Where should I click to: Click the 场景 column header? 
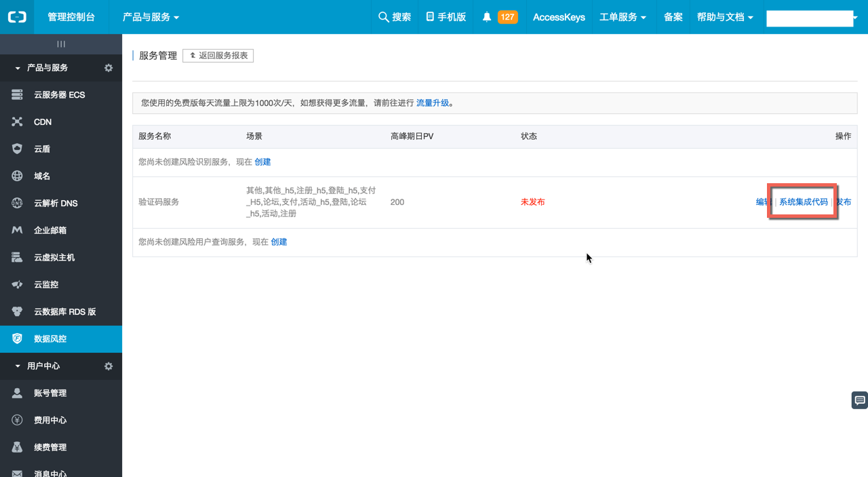point(254,136)
